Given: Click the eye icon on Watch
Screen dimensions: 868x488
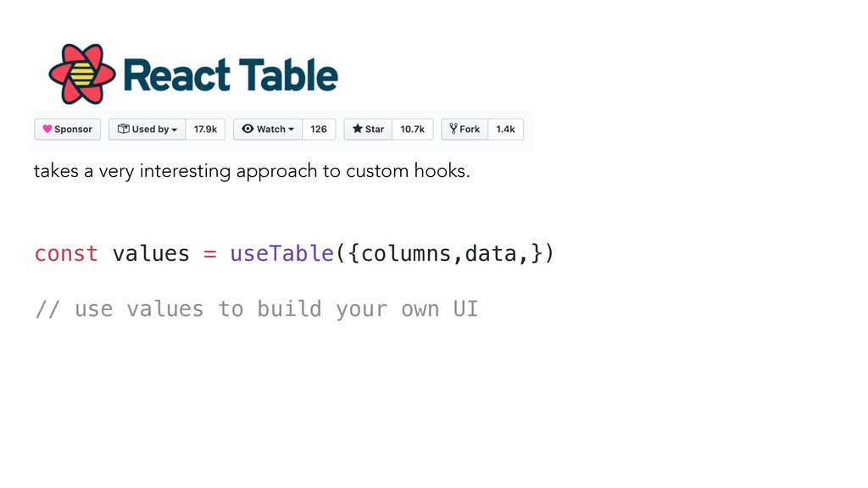Looking at the screenshot, I should pyautogui.click(x=248, y=129).
